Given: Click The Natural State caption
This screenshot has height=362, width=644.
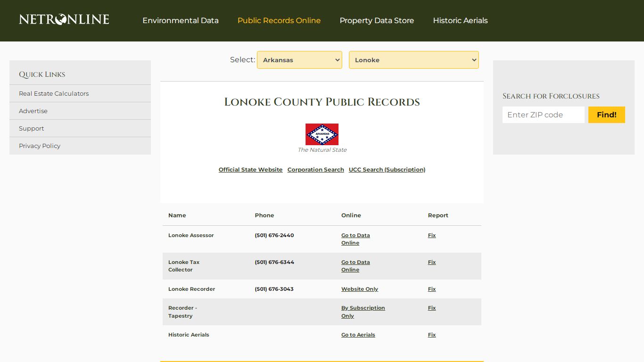Looking at the screenshot, I should pyautogui.click(x=322, y=150).
